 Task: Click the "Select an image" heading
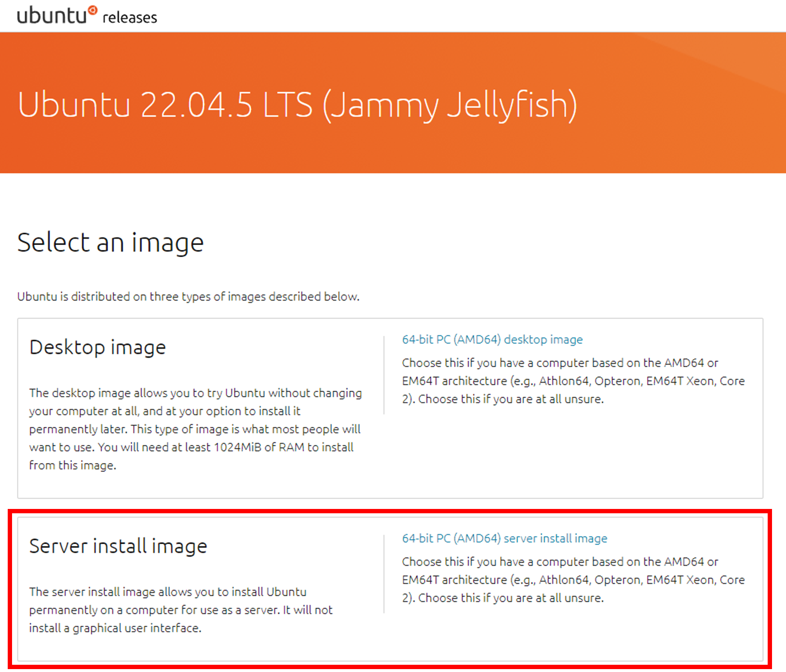110,242
